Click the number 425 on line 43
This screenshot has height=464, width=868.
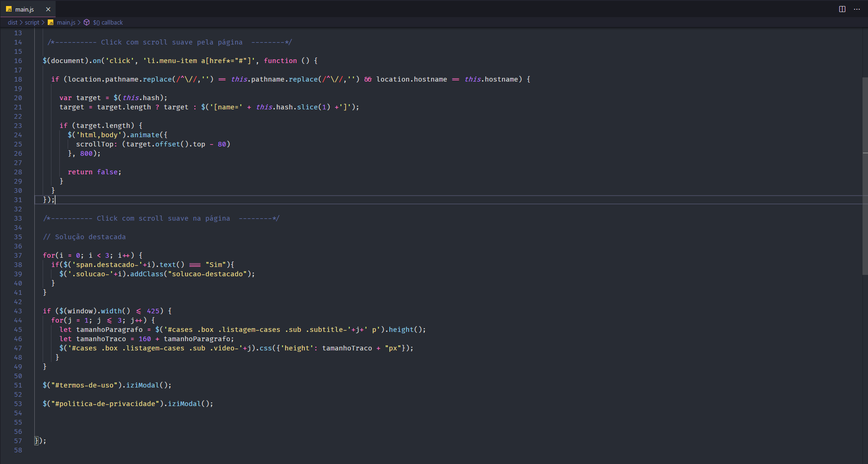[153, 311]
